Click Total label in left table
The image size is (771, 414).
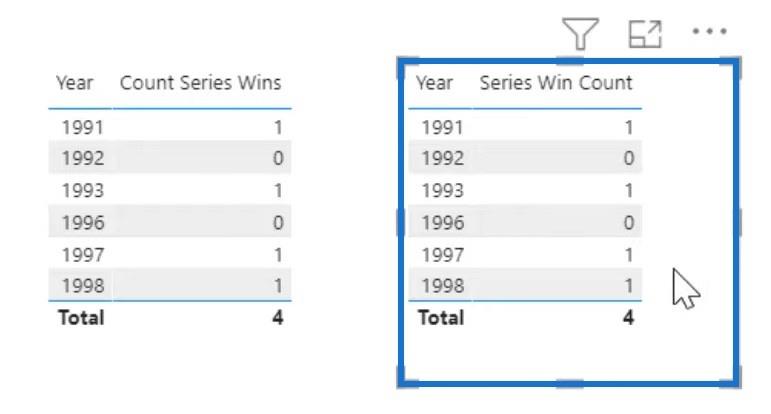[81, 318]
